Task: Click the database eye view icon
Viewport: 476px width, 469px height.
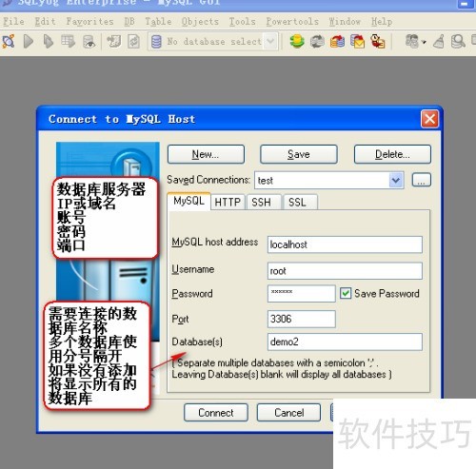Action: tap(89, 41)
